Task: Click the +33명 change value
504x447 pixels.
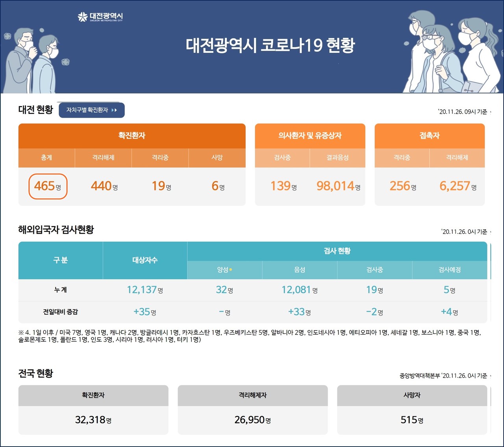Action: click(299, 312)
